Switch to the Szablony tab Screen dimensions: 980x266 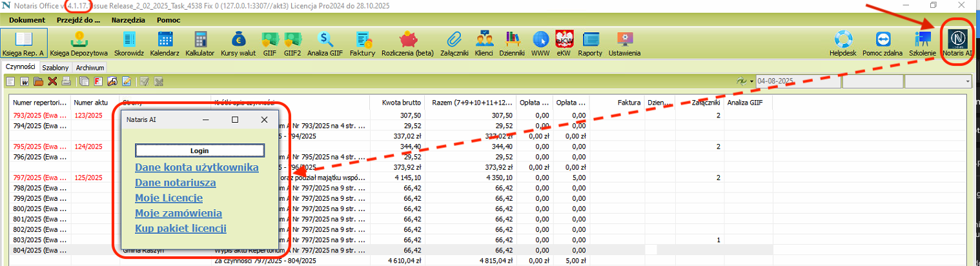coord(56,67)
